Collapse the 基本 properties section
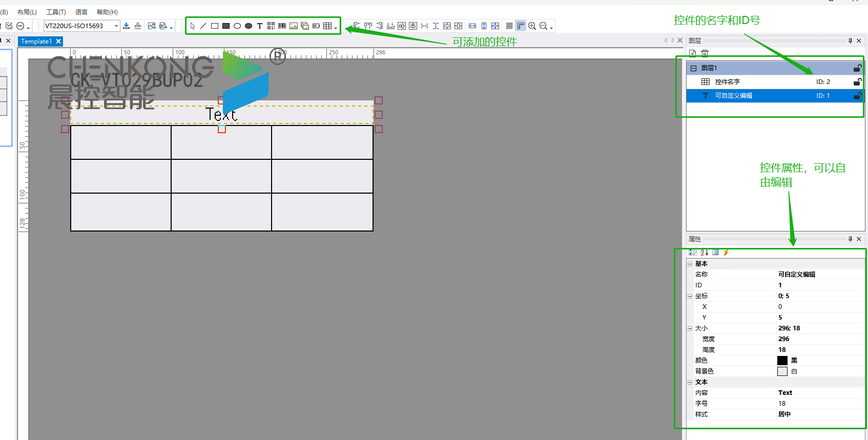 pyautogui.click(x=690, y=264)
